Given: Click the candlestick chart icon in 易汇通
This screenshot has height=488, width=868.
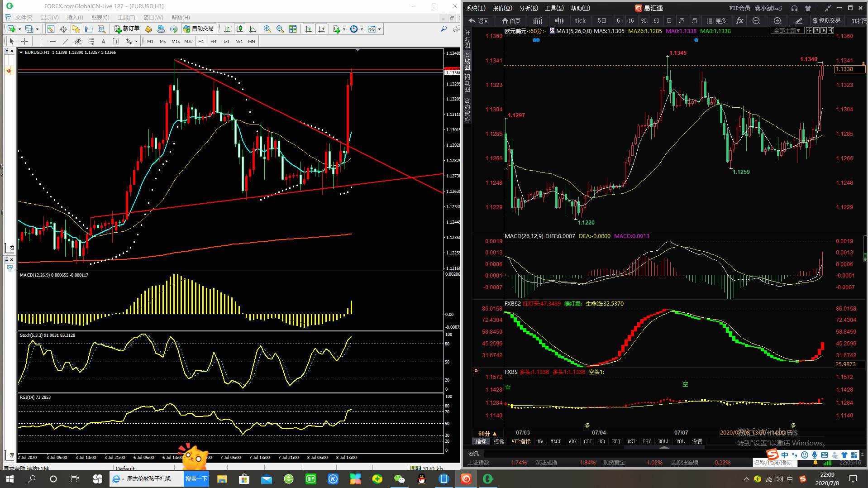Looking at the screenshot, I should pyautogui.click(x=559, y=21).
